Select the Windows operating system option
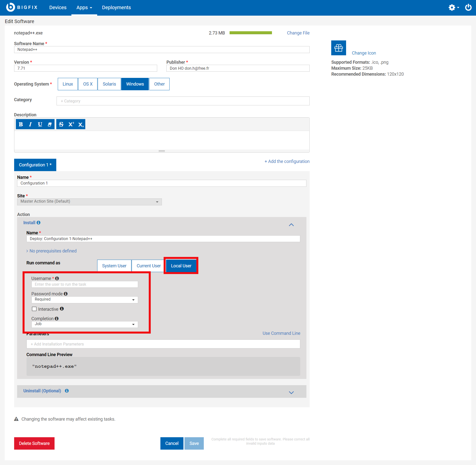 pos(135,84)
